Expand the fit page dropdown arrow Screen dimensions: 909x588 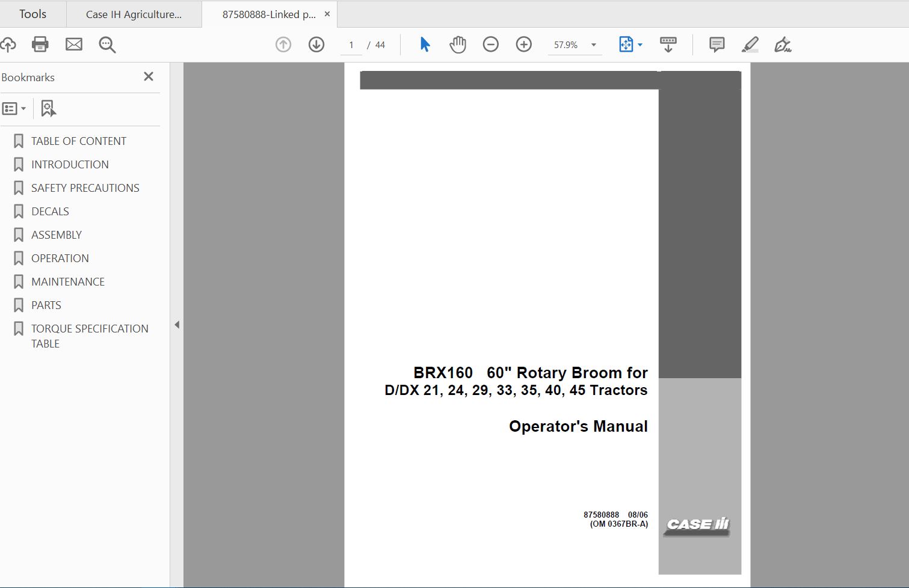(x=639, y=45)
